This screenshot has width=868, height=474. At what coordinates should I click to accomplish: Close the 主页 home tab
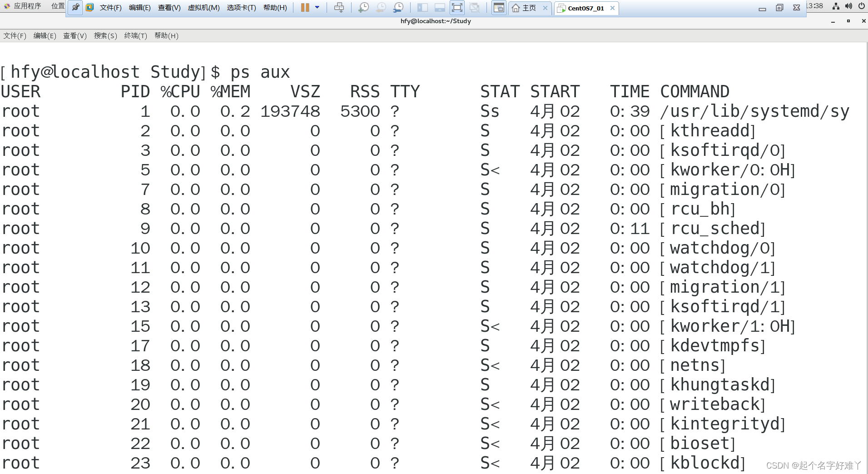tap(545, 8)
